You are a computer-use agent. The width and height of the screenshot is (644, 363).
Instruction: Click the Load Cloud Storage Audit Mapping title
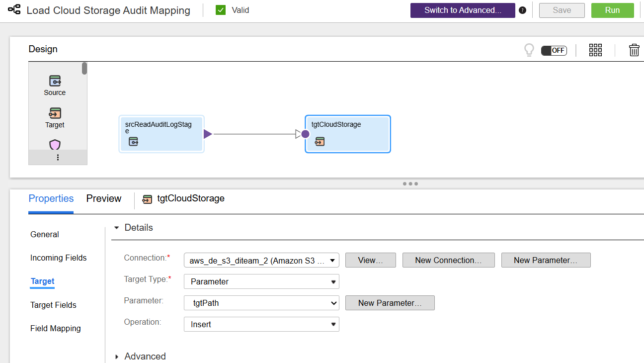[108, 10]
